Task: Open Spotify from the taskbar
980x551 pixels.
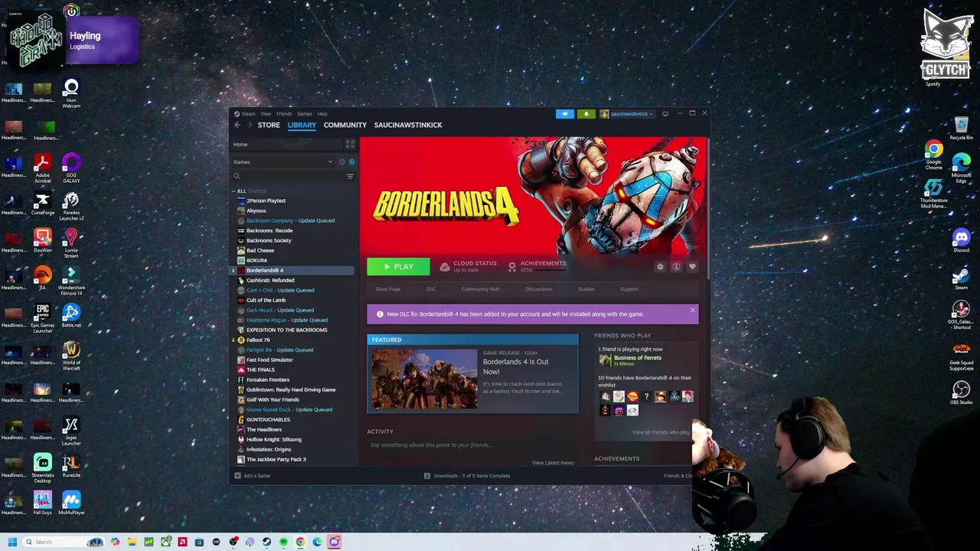Action: [283, 542]
